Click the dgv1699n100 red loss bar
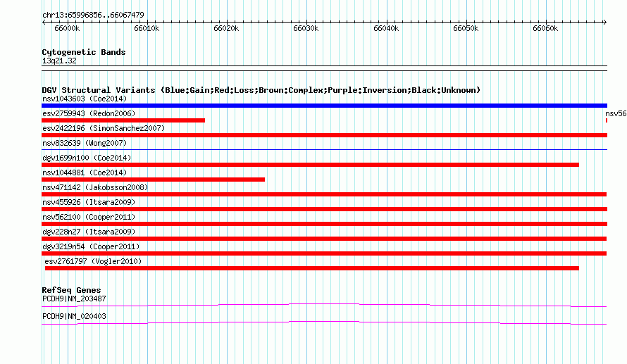This screenshot has height=364, width=627. 310,165
